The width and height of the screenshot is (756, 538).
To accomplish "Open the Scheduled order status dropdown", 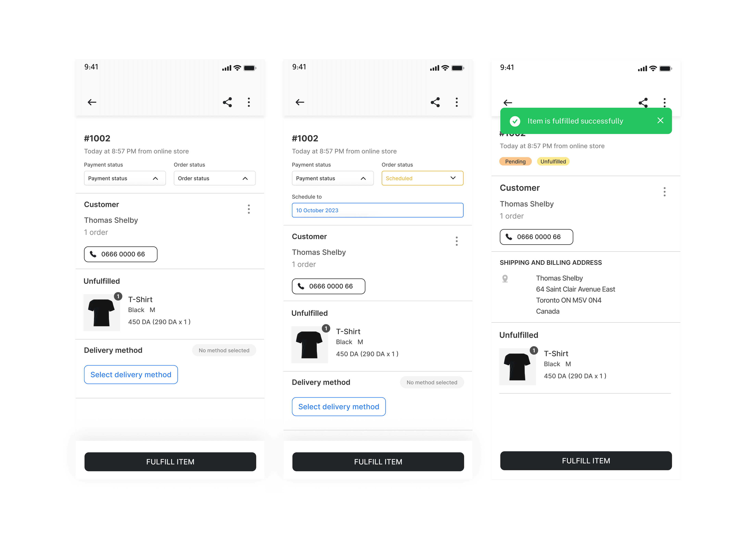I will click(x=422, y=177).
